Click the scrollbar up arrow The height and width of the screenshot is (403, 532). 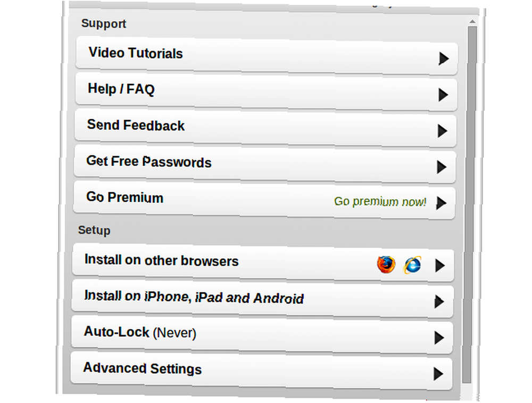pyautogui.click(x=472, y=21)
